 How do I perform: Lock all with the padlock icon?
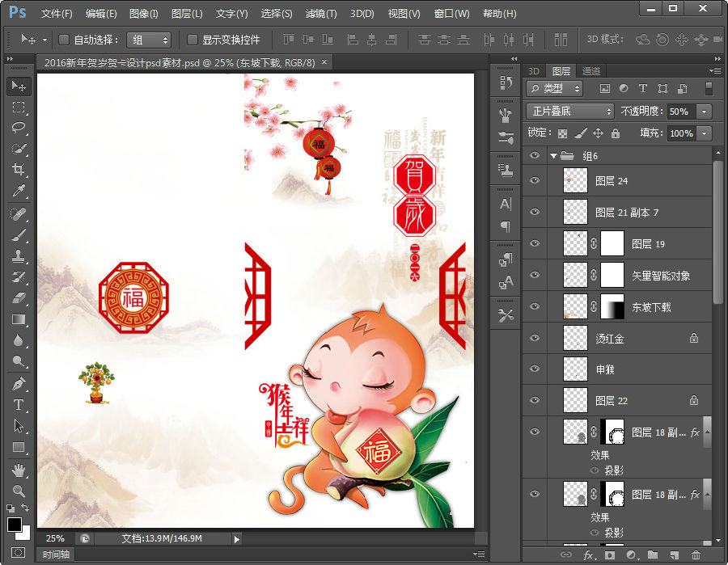pyautogui.click(x=616, y=133)
